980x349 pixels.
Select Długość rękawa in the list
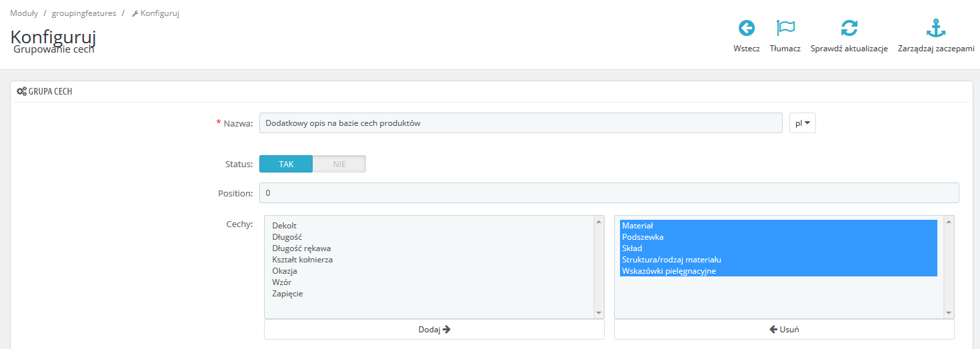(x=301, y=248)
